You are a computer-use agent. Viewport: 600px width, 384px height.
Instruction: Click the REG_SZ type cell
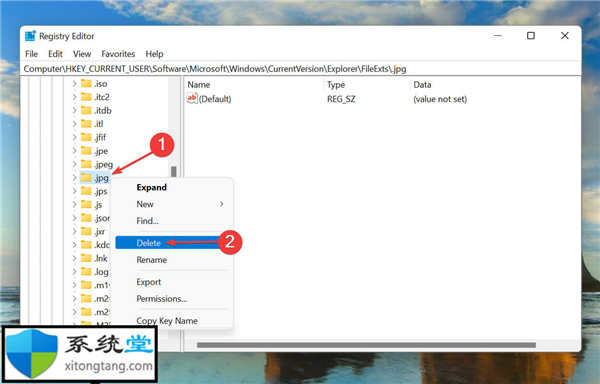341,99
